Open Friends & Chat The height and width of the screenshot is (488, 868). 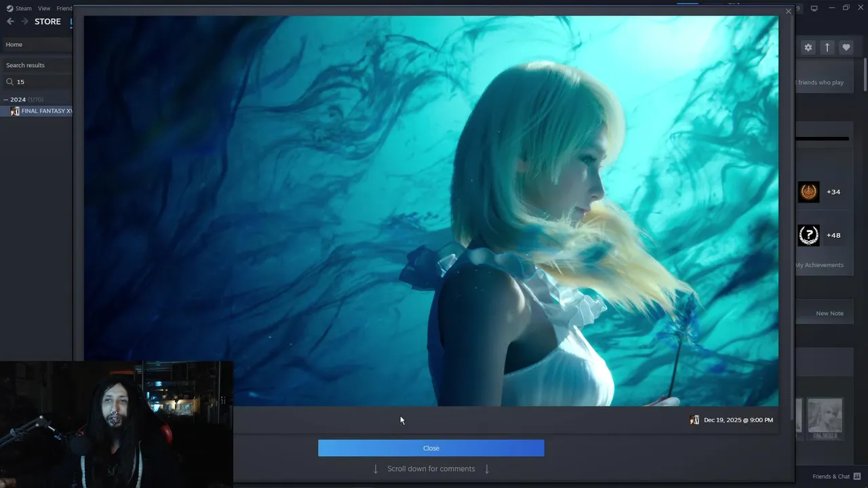coord(831,476)
